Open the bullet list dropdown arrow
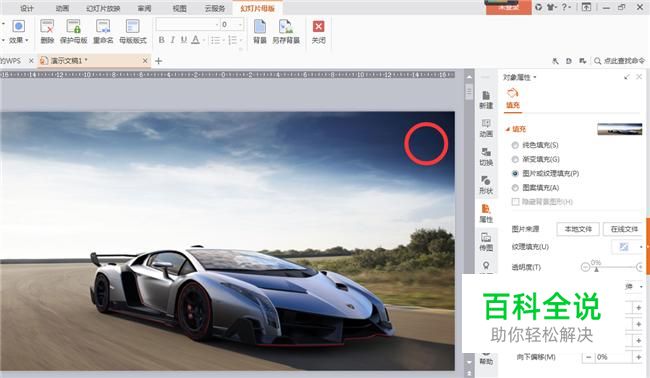 (x=223, y=40)
